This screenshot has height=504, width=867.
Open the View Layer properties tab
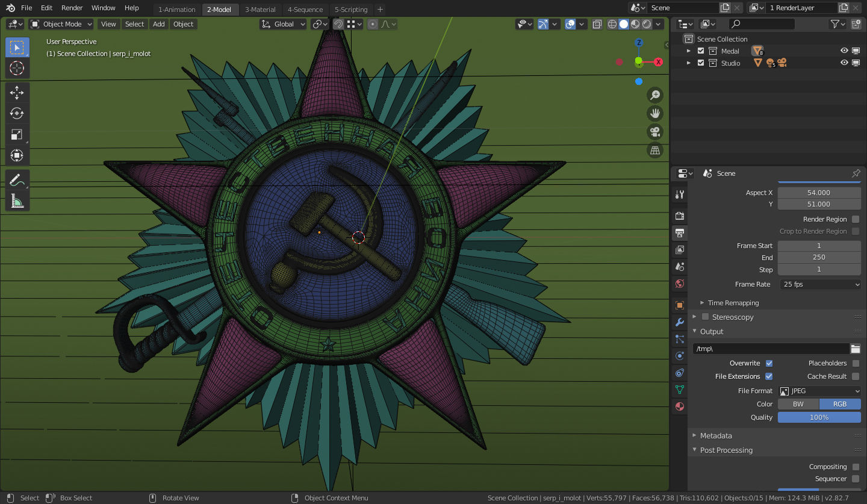[x=680, y=249]
